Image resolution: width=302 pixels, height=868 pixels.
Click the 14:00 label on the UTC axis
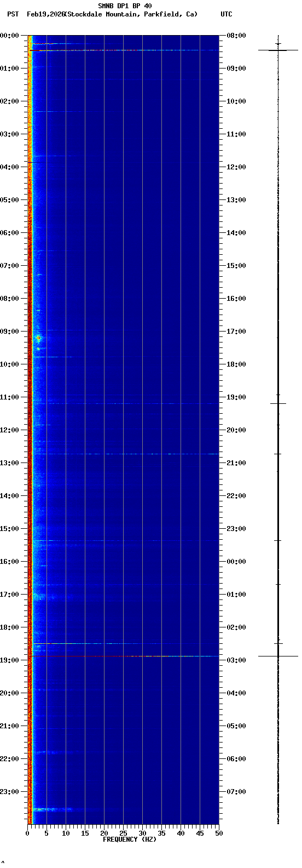click(x=236, y=233)
